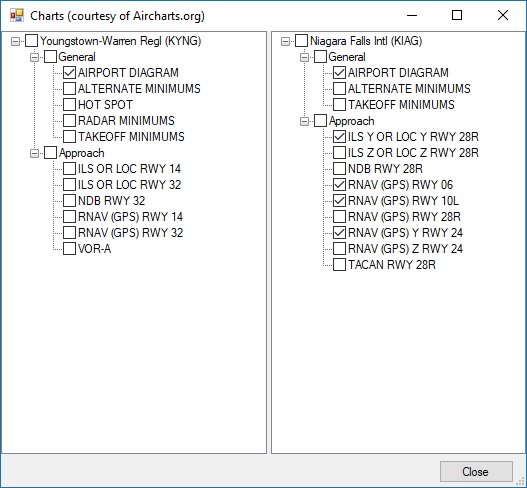Enable RADAR MINIMUMS chart checkbox

(70, 121)
